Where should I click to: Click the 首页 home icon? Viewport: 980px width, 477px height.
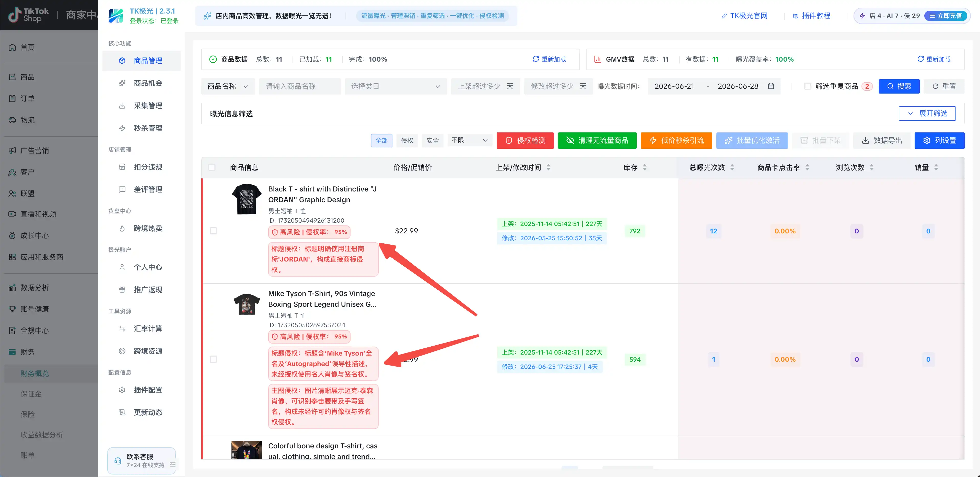(12, 47)
